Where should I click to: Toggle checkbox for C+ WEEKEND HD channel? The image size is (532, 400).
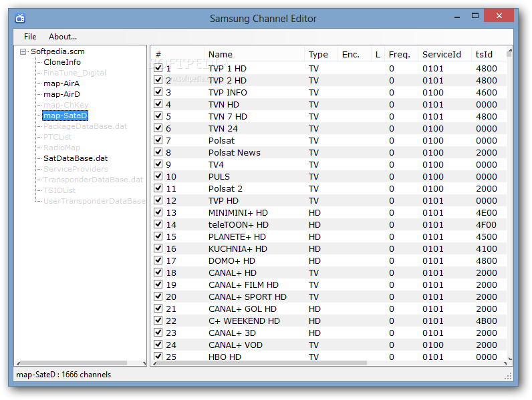158,321
